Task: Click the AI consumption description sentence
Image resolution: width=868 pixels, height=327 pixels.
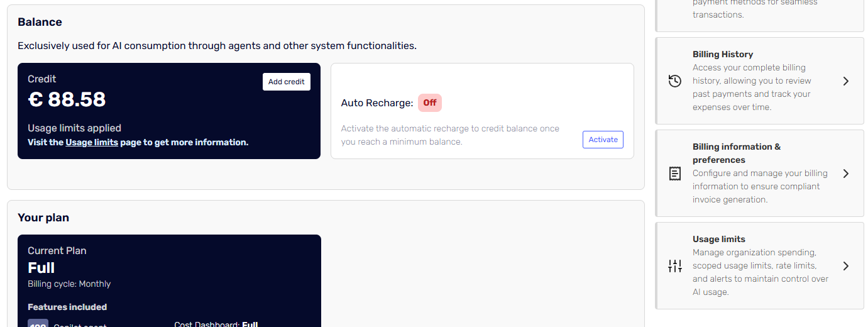Action: pyautogui.click(x=217, y=46)
